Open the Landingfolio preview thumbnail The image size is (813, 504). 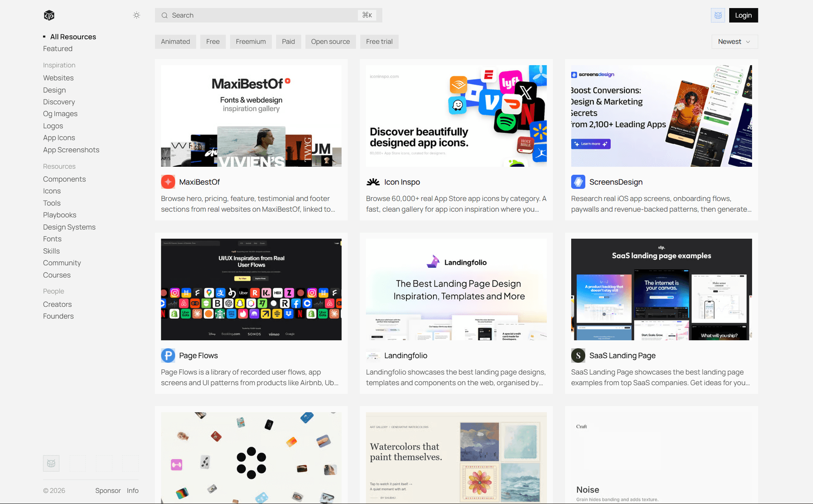tap(456, 289)
